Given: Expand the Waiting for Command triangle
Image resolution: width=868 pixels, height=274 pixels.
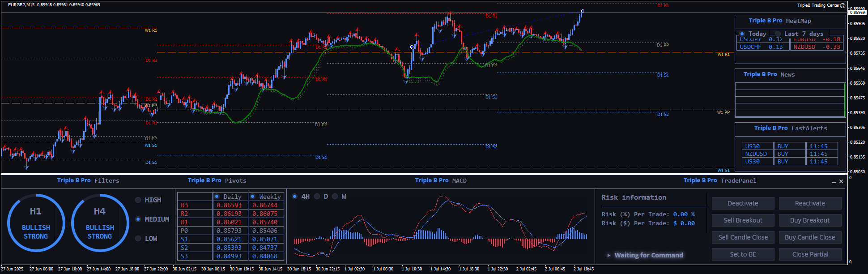Looking at the screenshot, I should pyautogui.click(x=608, y=255).
